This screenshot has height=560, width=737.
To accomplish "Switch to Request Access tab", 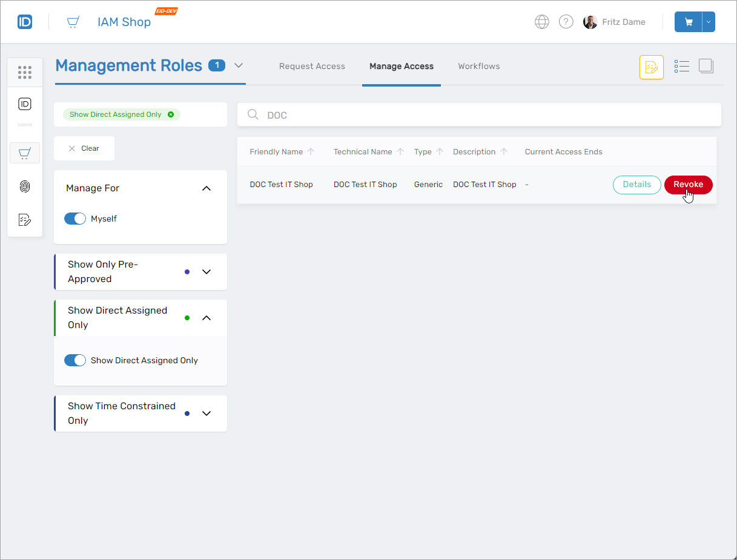I will 312,67.
